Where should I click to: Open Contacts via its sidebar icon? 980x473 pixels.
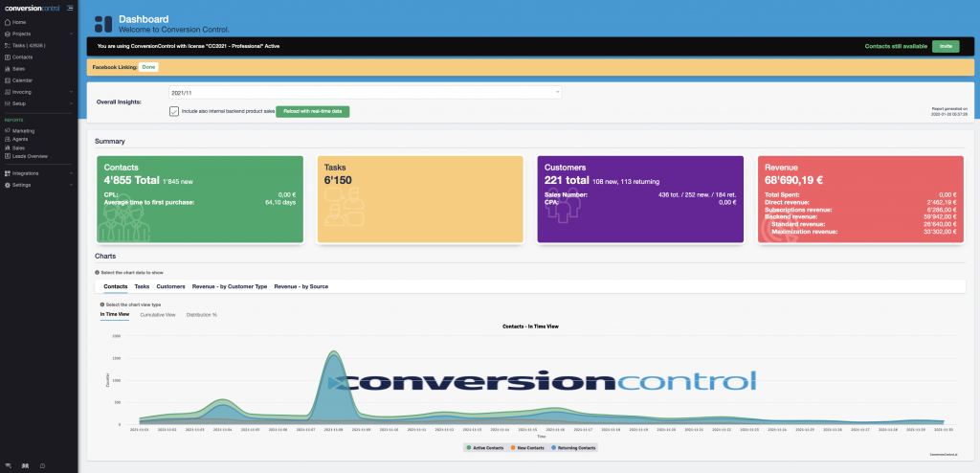click(8, 56)
